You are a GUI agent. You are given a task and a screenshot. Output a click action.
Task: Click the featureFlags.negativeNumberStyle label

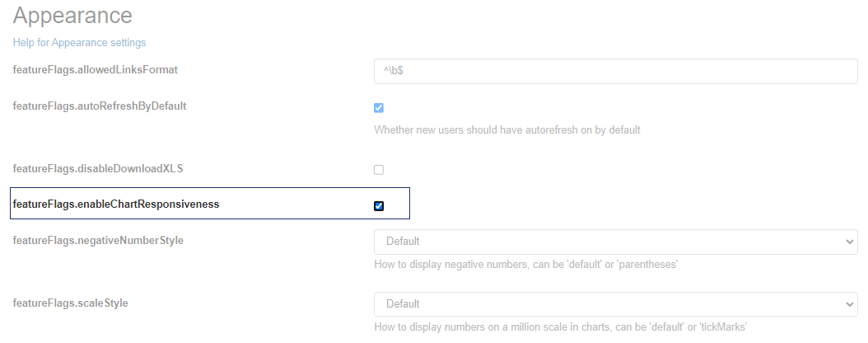pos(98,241)
